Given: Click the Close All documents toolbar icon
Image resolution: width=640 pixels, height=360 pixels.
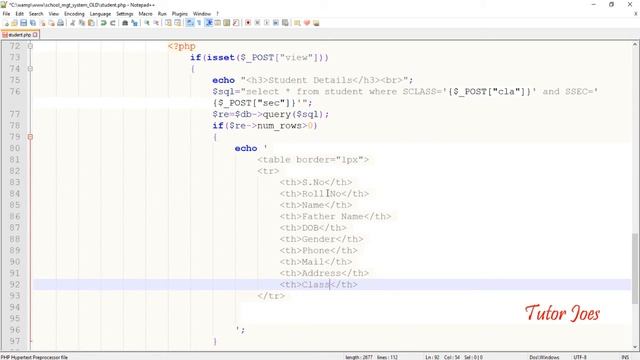Looking at the screenshot, I should click(x=51, y=23).
